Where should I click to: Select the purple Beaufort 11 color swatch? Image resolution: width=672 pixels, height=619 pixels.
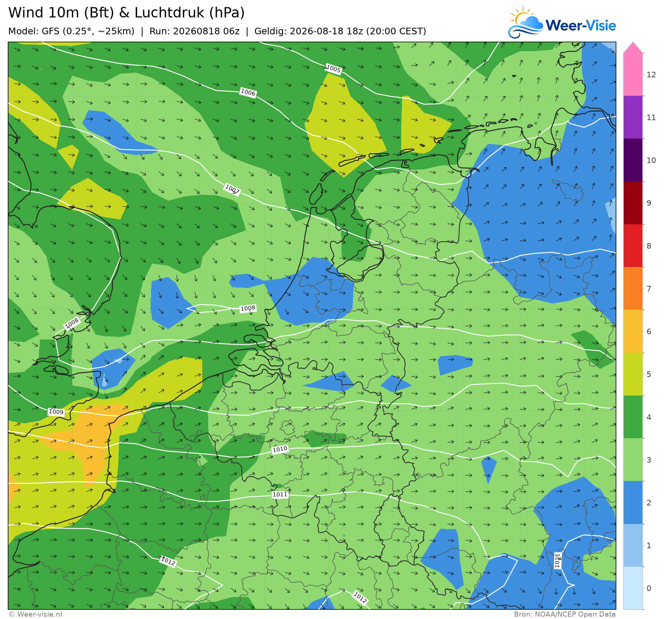tap(633, 117)
